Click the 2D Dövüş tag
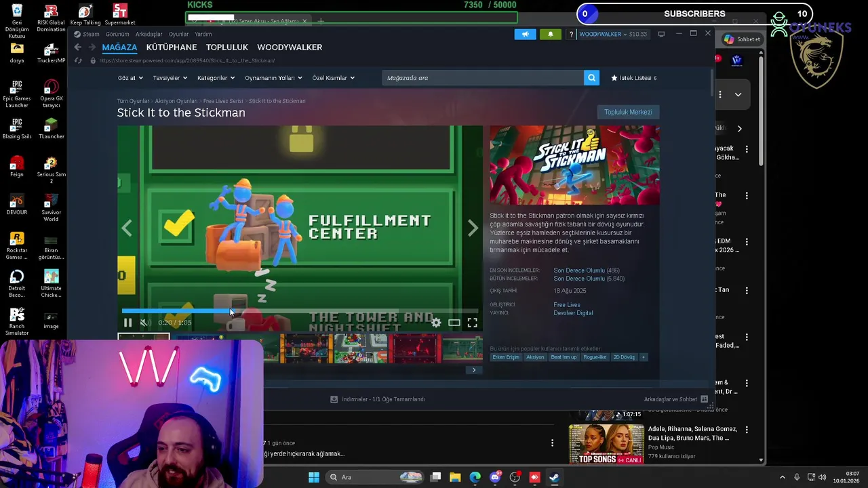 [624, 357]
